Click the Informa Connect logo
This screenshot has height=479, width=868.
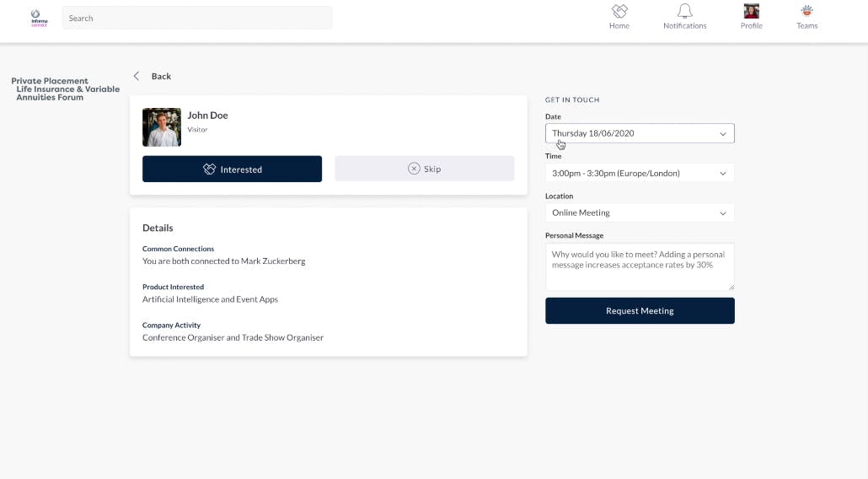[38, 18]
